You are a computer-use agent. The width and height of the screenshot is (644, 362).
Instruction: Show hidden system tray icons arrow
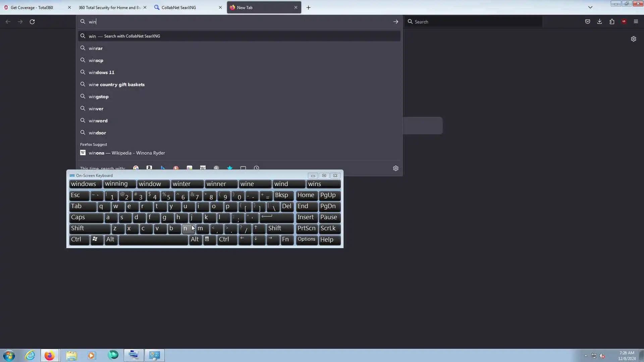586,356
